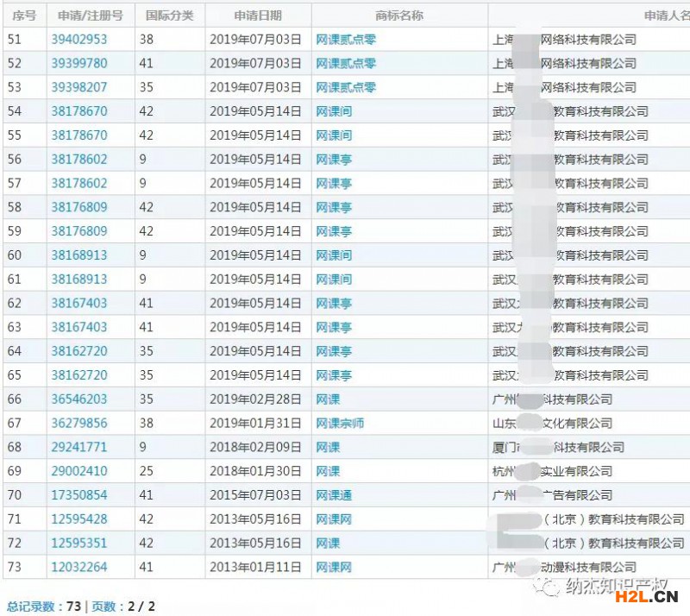Select the date 2019年01月31日
This screenshot has width=690, height=616.
[x=255, y=423]
